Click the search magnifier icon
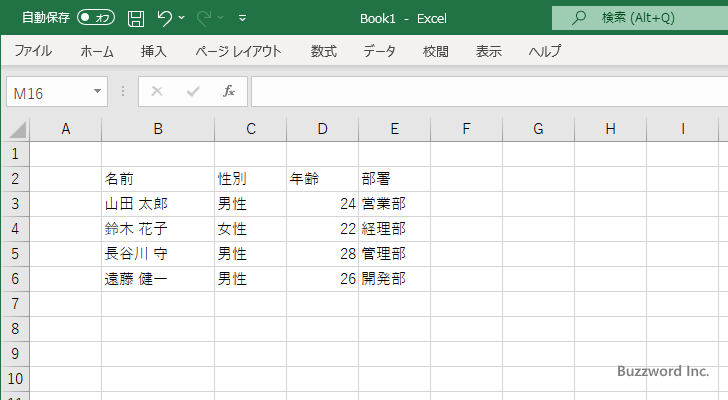The height and width of the screenshot is (400, 728). tap(578, 18)
